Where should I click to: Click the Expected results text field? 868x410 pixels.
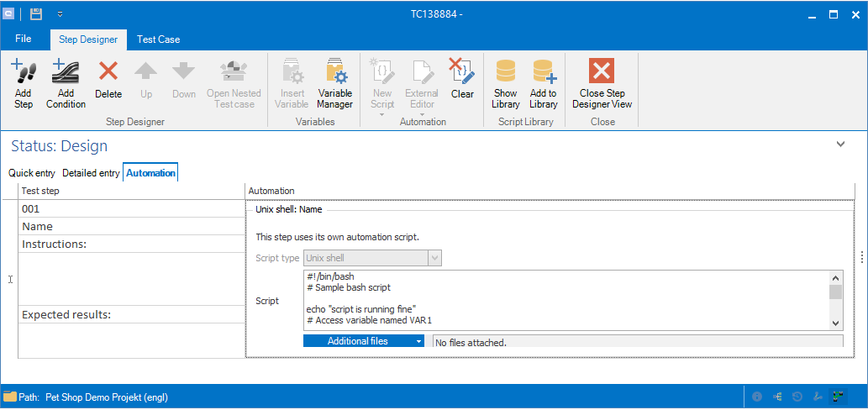tap(131, 339)
